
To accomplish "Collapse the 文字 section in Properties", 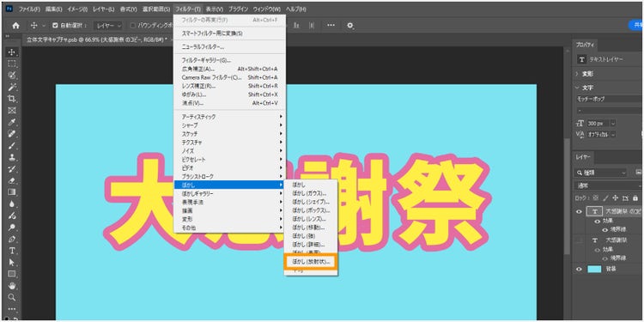I will tap(577, 88).
